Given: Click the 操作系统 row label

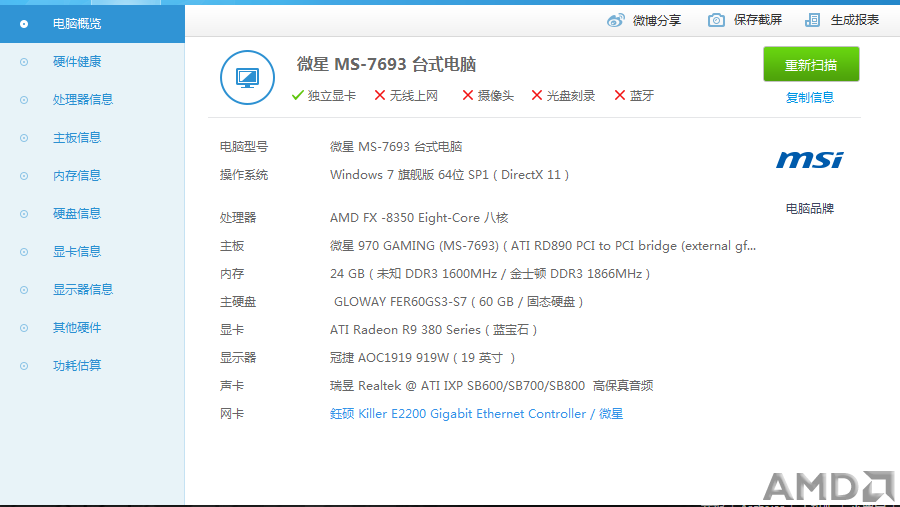Looking at the screenshot, I should (x=244, y=175).
